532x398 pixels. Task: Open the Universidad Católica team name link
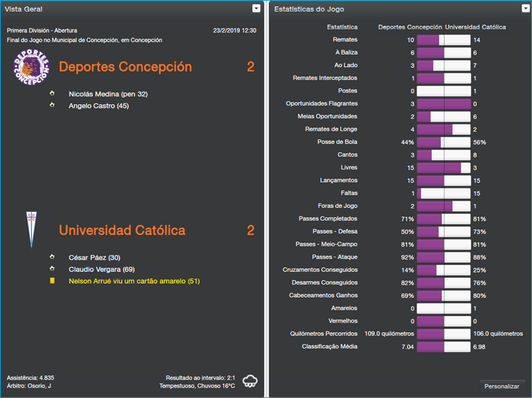pos(122,229)
